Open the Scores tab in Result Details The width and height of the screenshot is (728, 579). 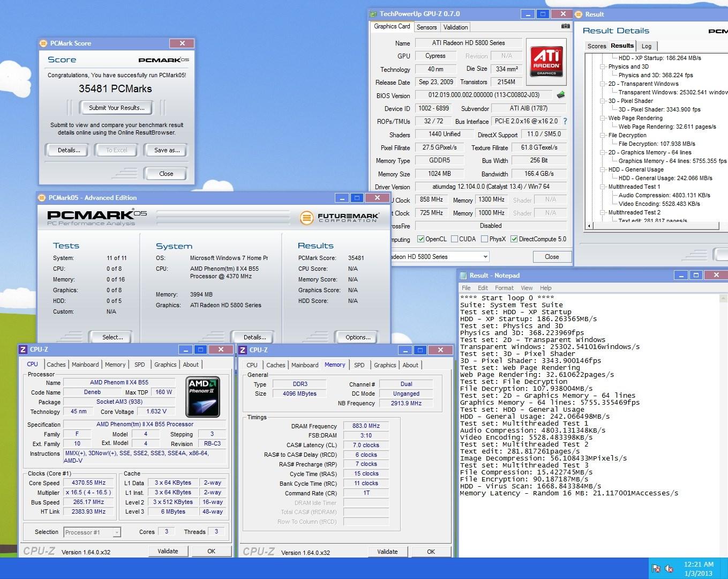click(x=597, y=46)
